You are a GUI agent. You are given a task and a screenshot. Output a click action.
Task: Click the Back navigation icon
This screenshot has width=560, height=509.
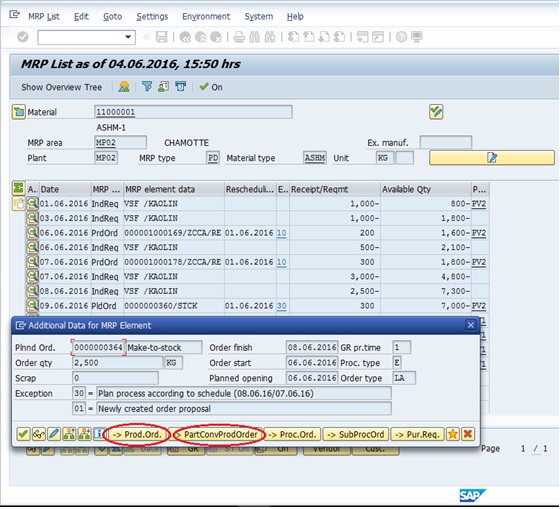point(185,37)
